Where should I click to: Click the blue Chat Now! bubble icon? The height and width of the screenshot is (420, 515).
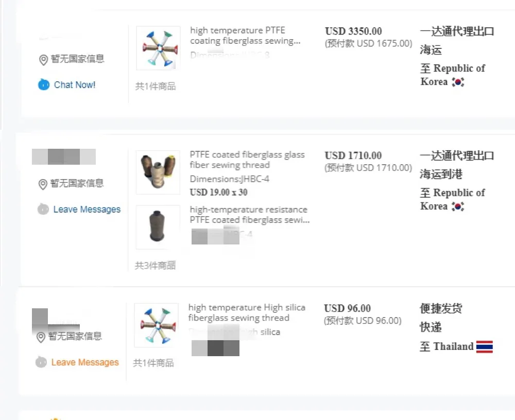click(x=44, y=84)
